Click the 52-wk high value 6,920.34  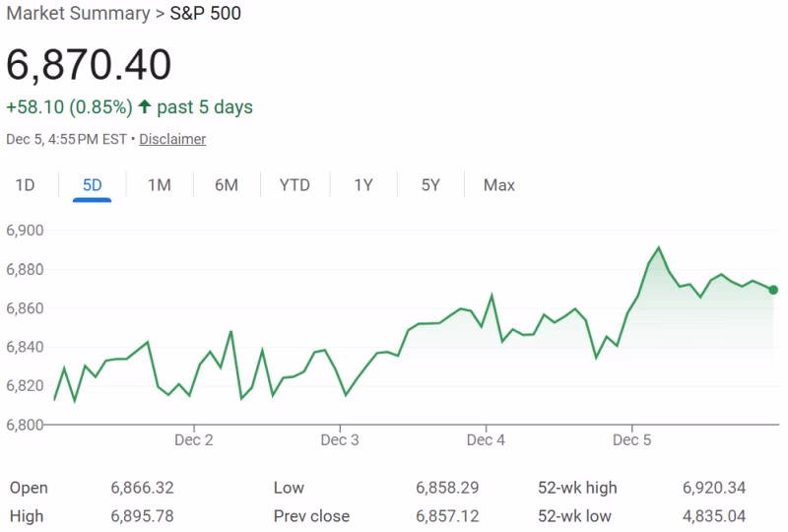click(x=714, y=488)
